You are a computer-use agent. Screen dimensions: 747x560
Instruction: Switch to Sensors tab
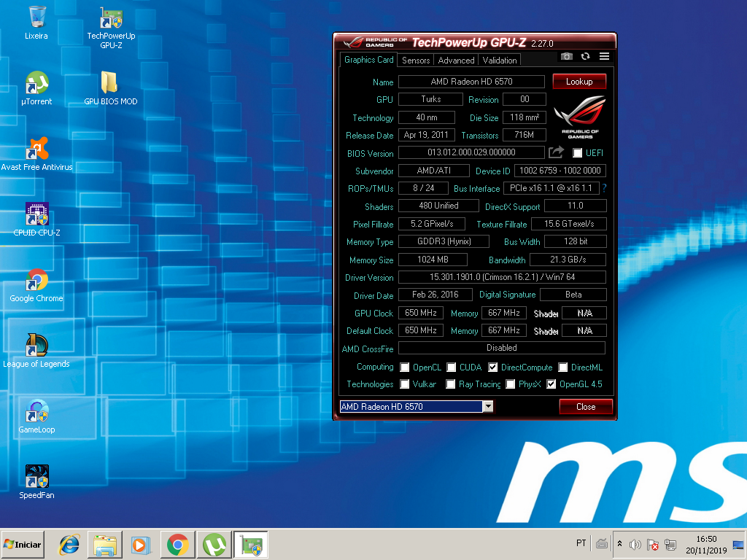tap(416, 60)
